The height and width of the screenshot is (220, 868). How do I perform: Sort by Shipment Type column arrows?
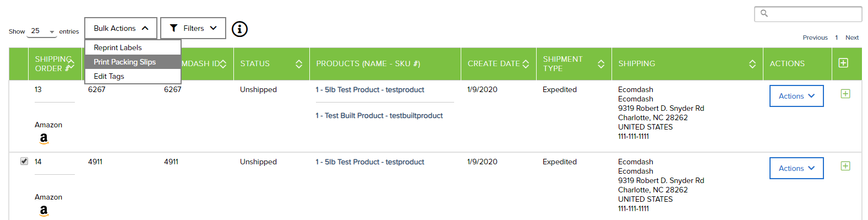[601, 64]
